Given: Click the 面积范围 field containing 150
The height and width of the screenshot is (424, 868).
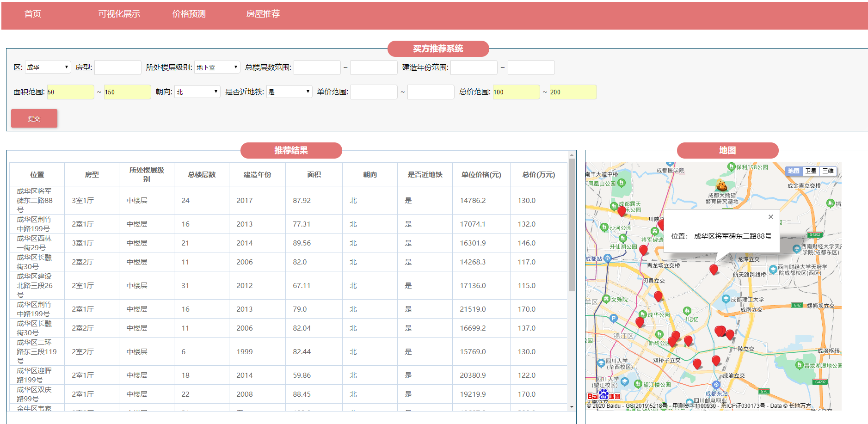Looking at the screenshot, I should 128,92.
